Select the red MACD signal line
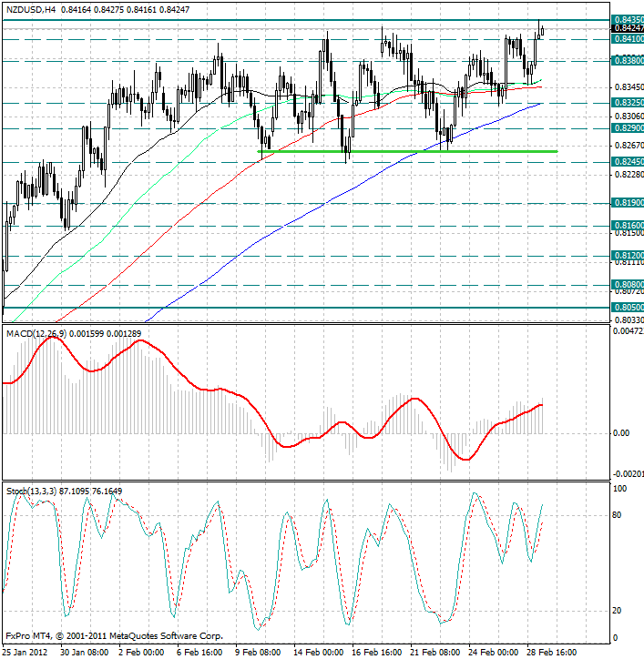Image resolution: width=644 pixels, height=659 pixels. point(272,433)
